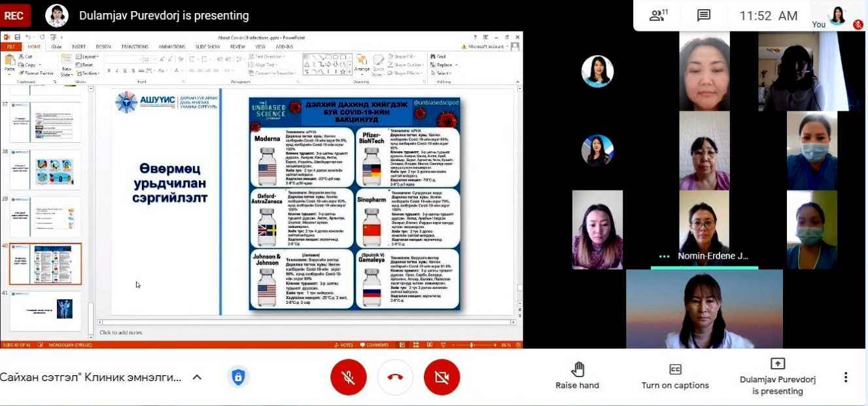Click Reset in the Slides group
868x406 pixels.
click(85, 65)
